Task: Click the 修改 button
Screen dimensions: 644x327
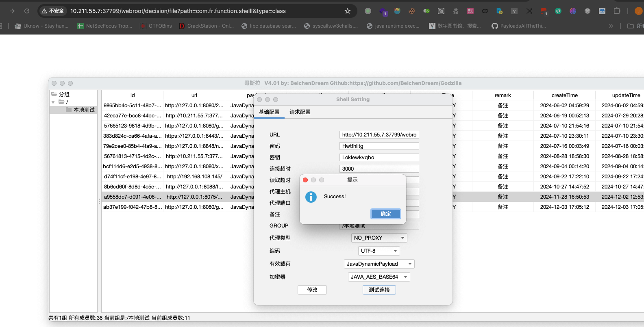Action: pyautogui.click(x=312, y=290)
